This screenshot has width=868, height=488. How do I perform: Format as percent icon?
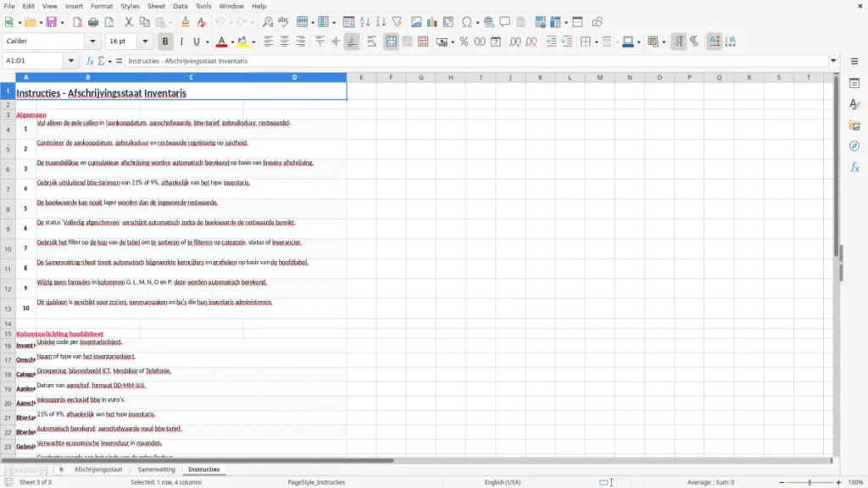coord(464,42)
